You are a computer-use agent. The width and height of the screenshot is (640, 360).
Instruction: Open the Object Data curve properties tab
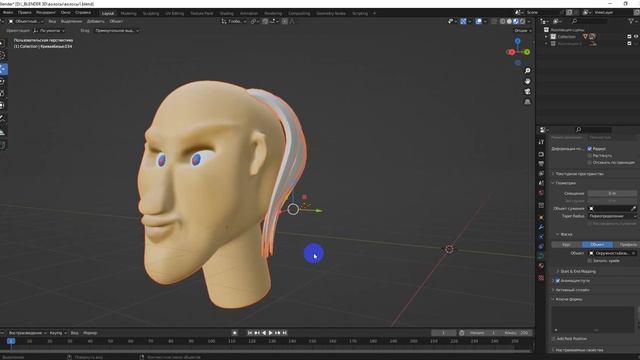pos(541,256)
